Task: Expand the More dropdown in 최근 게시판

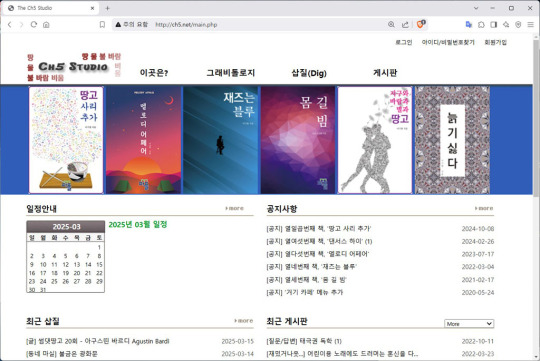Action: 469,323
